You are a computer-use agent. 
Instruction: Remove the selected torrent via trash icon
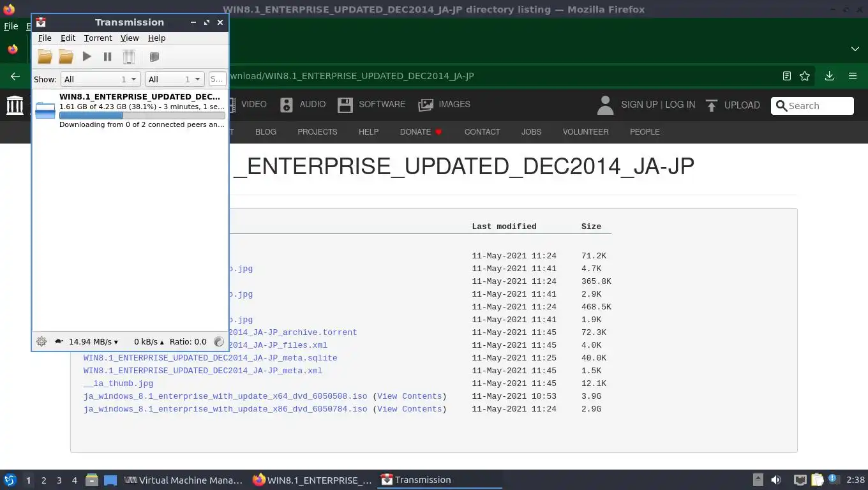[x=129, y=57]
